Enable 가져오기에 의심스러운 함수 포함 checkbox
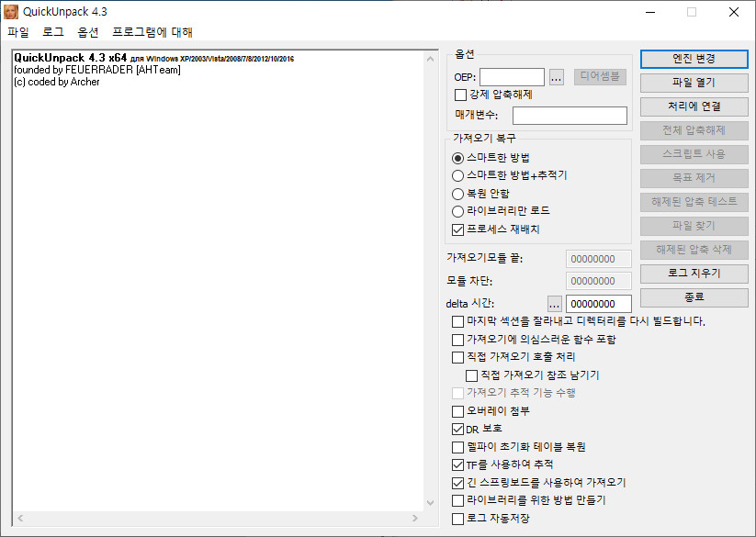Viewport: 756px width, 537px height. [457, 340]
